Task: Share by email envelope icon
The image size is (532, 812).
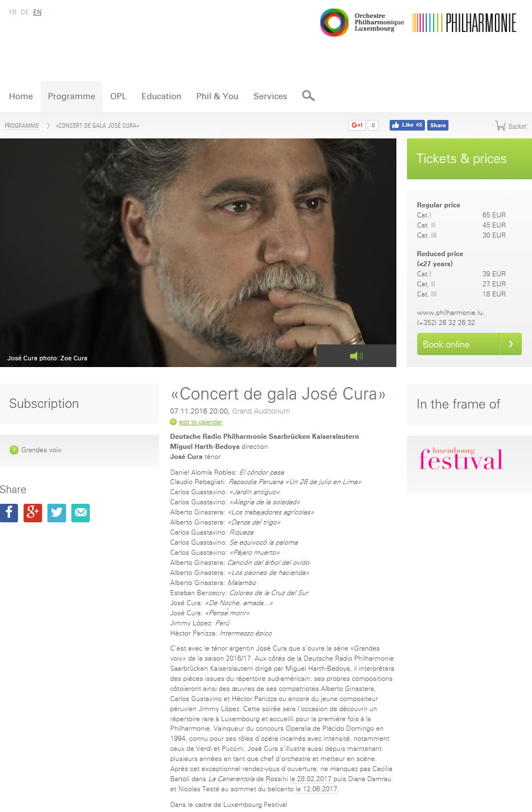Action: pyautogui.click(x=81, y=513)
